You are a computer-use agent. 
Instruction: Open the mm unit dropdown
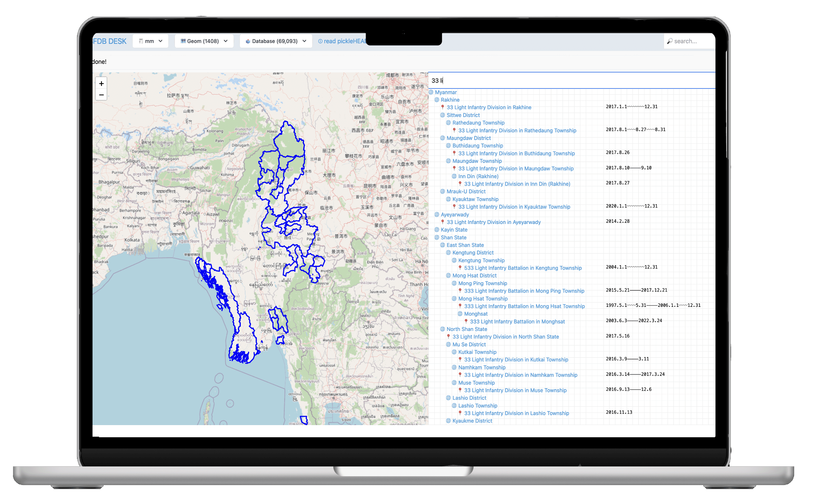(150, 41)
